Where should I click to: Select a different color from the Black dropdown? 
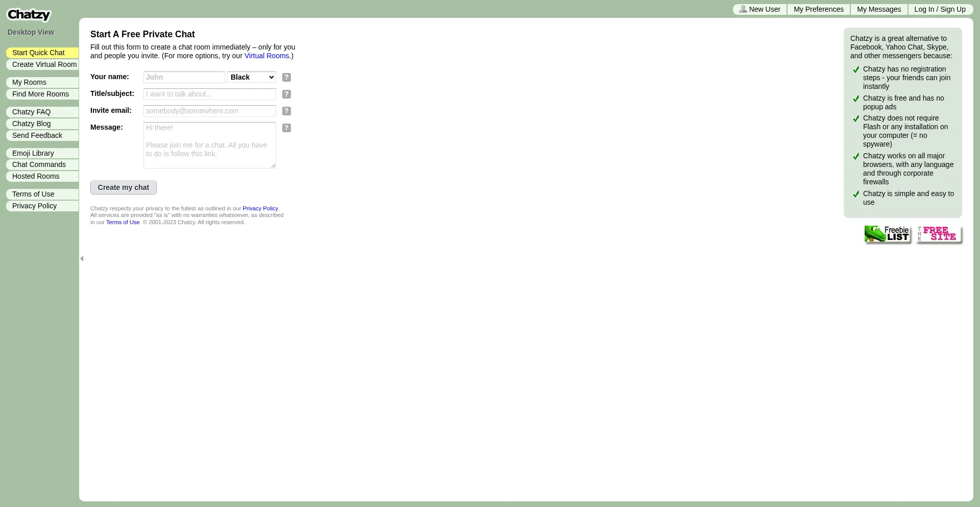[x=251, y=77]
